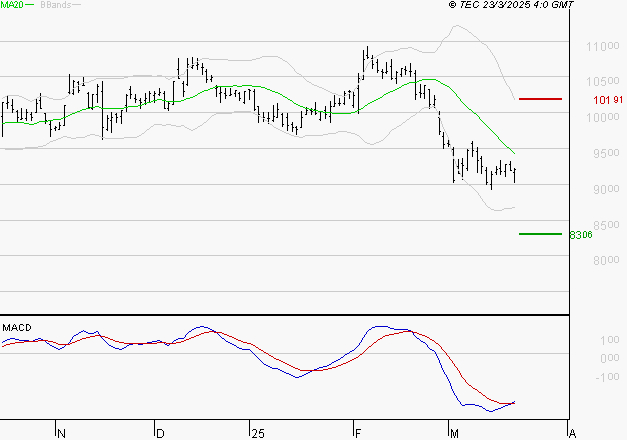Click the 8000 price axis label
This screenshot has width=627, height=440.
pos(606,260)
